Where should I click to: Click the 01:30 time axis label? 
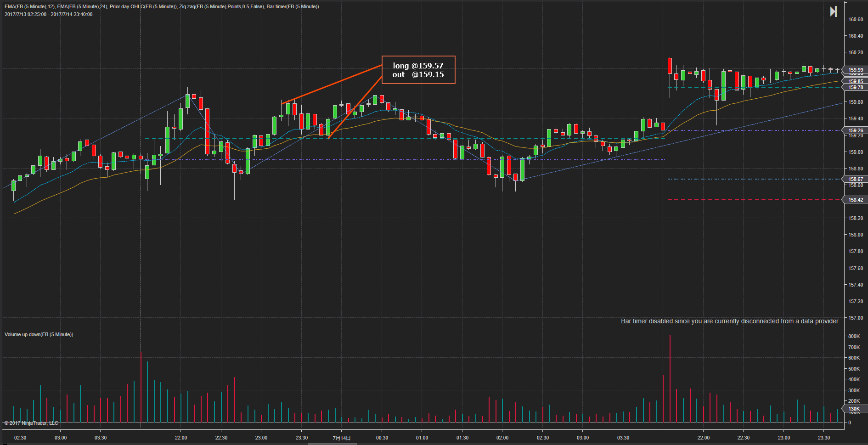coord(462,438)
